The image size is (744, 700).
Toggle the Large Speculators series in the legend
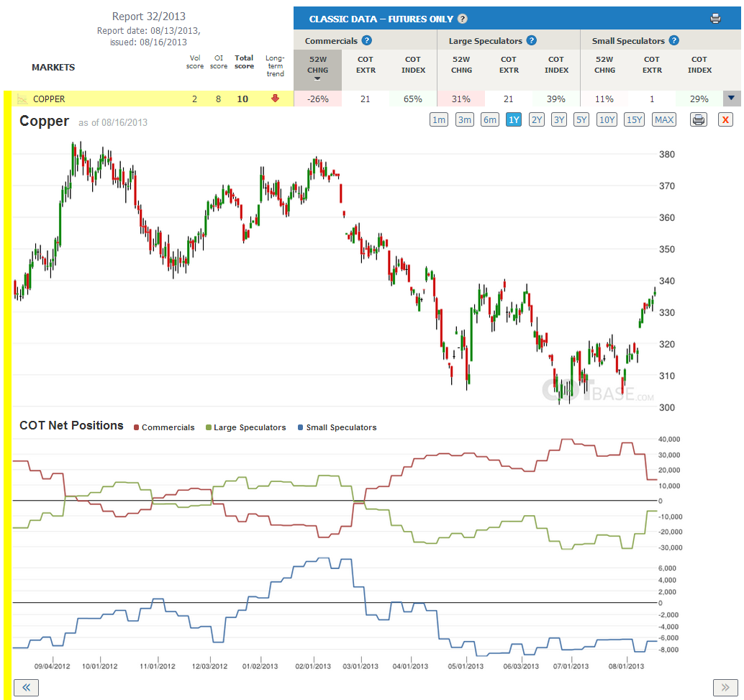click(x=246, y=427)
